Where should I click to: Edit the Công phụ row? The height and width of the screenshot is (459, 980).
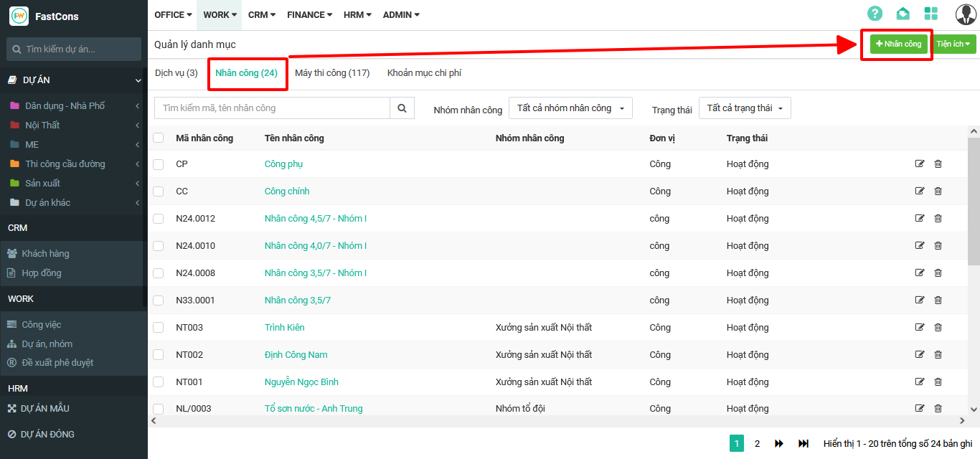pos(920,164)
